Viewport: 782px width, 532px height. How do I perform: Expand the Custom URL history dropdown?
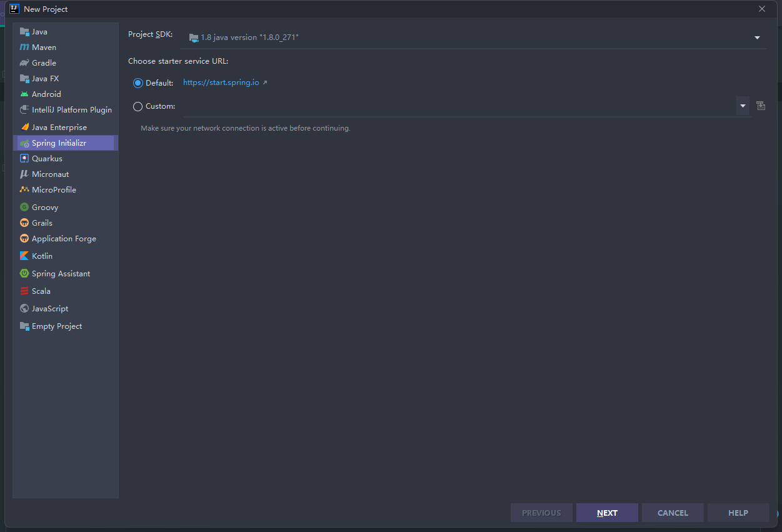tap(743, 106)
